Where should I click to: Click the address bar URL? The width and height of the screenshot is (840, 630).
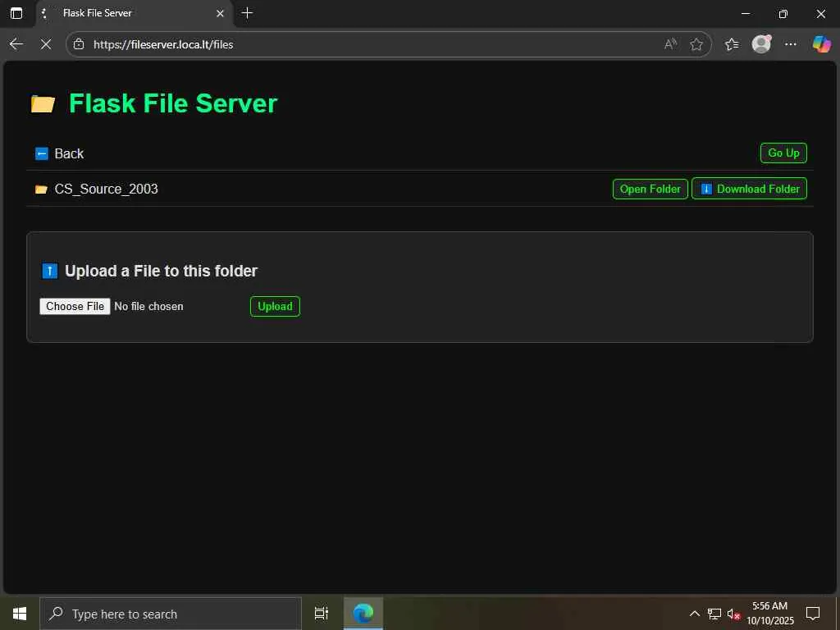163,44
